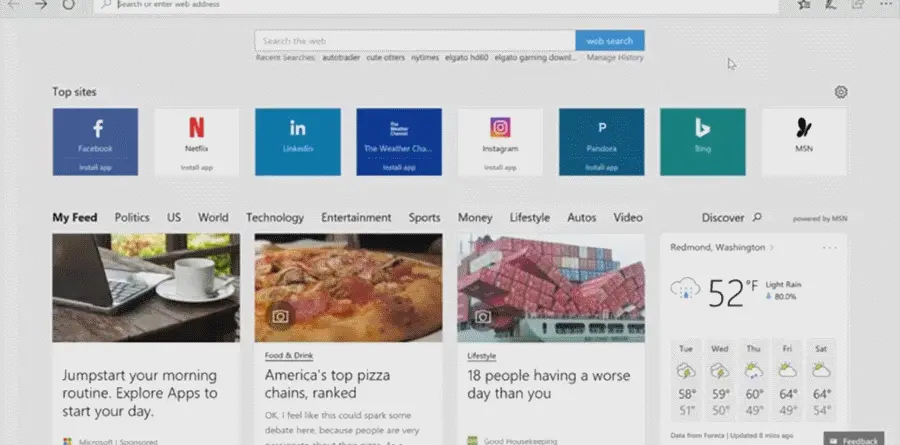Click recent search autotrader
Screen dimensions: 900x445
point(341,57)
